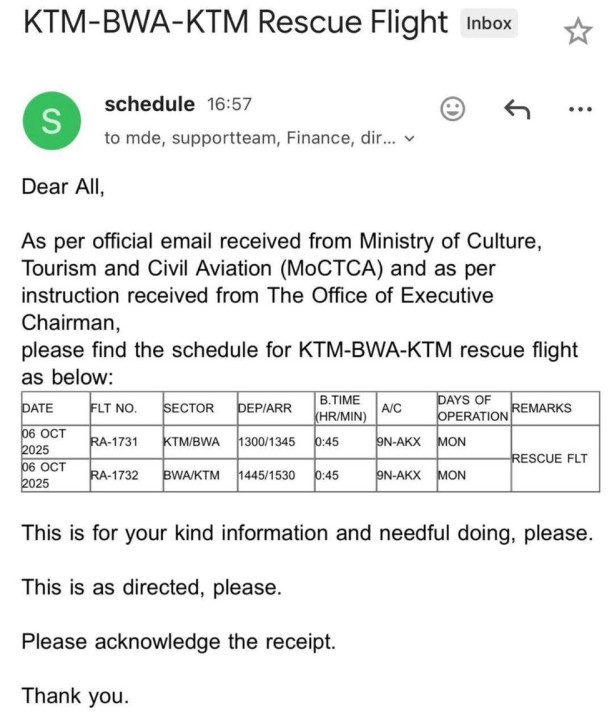The image size is (612, 720).
Task: Tap the sender name schedule
Action: coord(149,104)
